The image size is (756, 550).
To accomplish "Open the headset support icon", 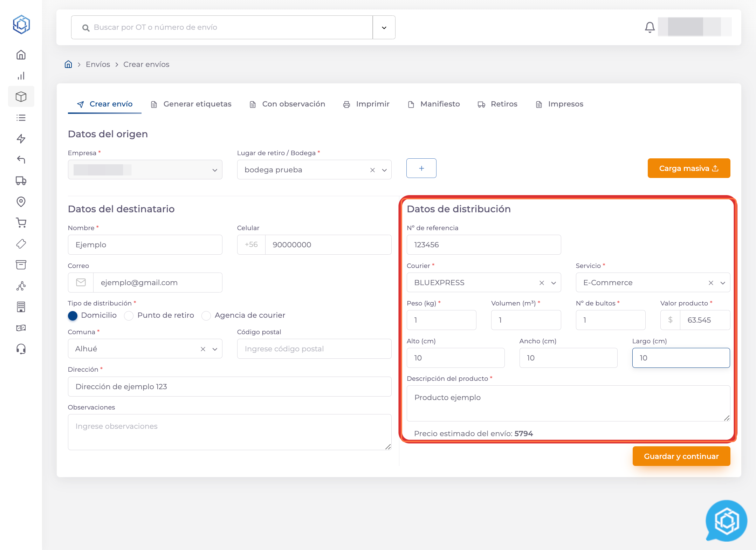I will [21, 349].
